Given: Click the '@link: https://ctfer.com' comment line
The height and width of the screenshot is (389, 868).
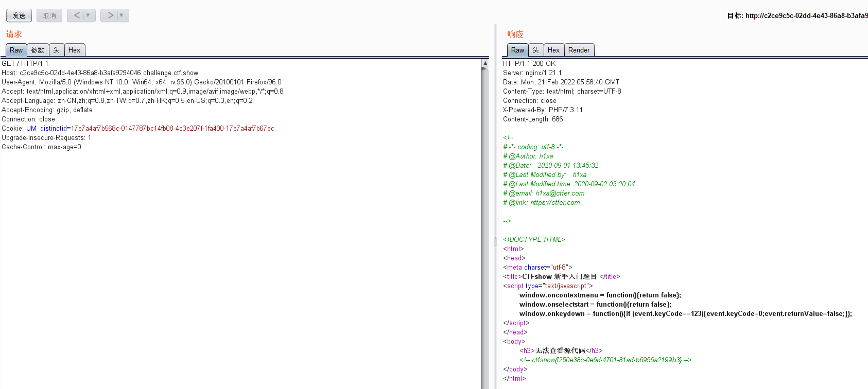Looking at the screenshot, I should click(x=542, y=202).
